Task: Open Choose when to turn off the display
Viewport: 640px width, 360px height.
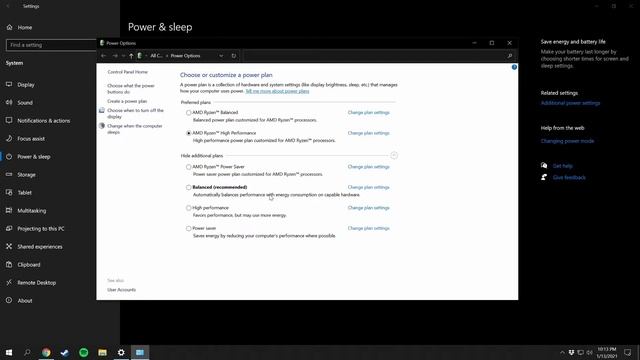Action: pos(135,113)
